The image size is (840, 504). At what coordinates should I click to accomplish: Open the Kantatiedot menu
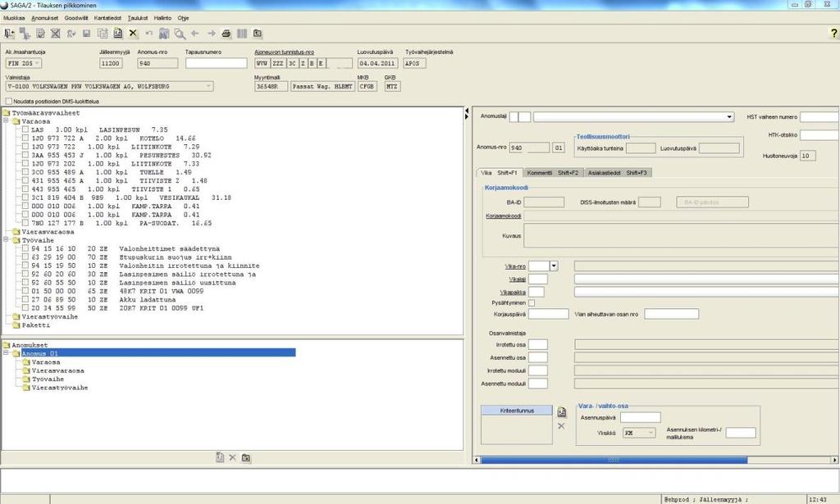coord(107,18)
